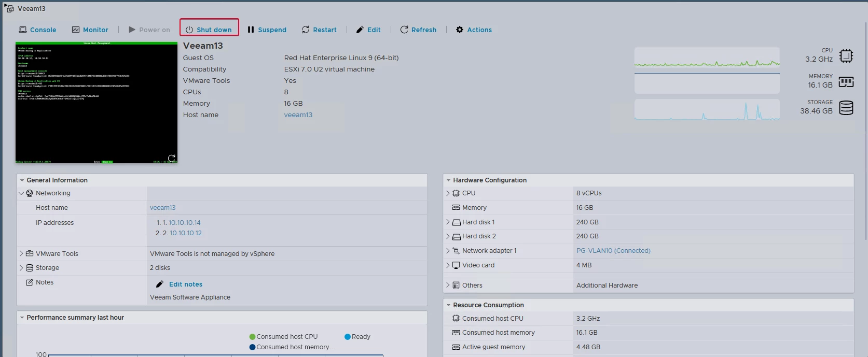The width and height of the screenshot is (868, 357).
Task: Click the VMware Tools briefcase icon
Action: click(x=30, y=254)
